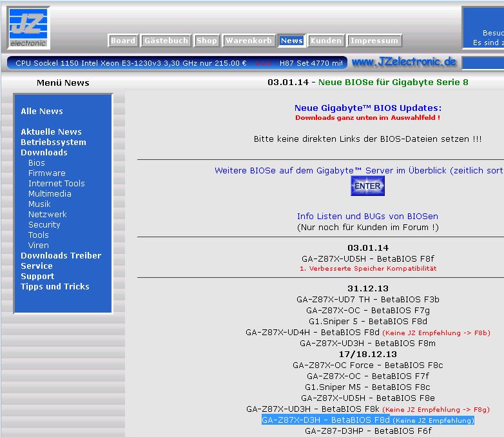
Task: Click Verbesserte Speicher Kompatibilität note
Action: point(368,269)
